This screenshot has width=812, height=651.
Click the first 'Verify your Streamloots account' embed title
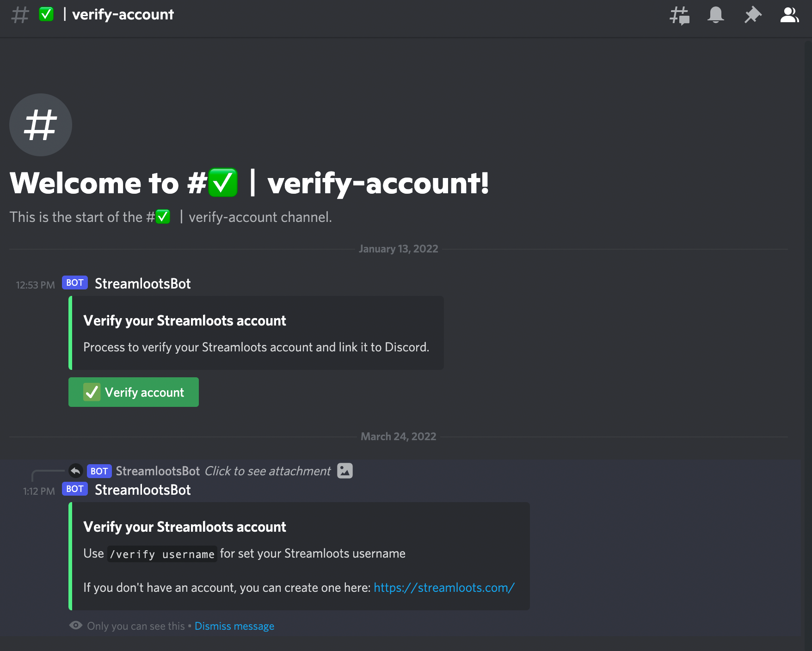tap(185, 320)
